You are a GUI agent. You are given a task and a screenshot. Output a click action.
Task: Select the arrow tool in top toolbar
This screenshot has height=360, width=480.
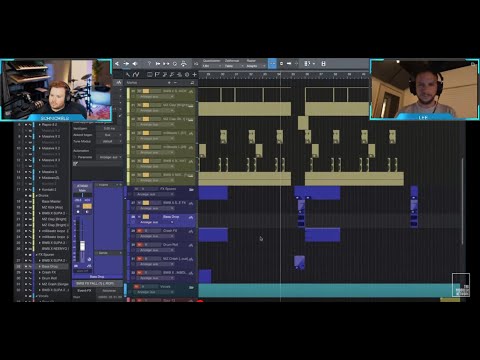click(x=126, y=64)
